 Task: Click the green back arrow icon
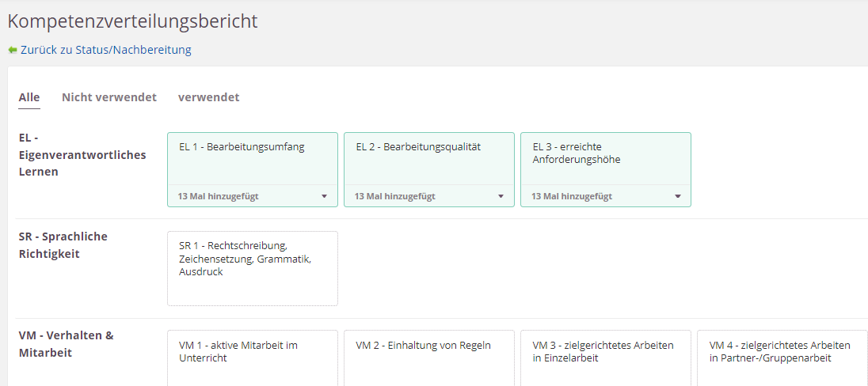[x=13, y=50]
